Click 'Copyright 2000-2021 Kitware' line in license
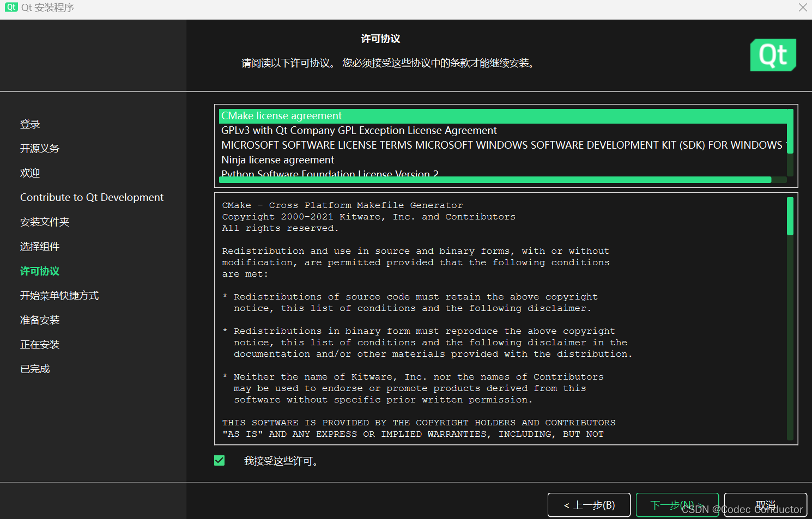 coord(368,217)
